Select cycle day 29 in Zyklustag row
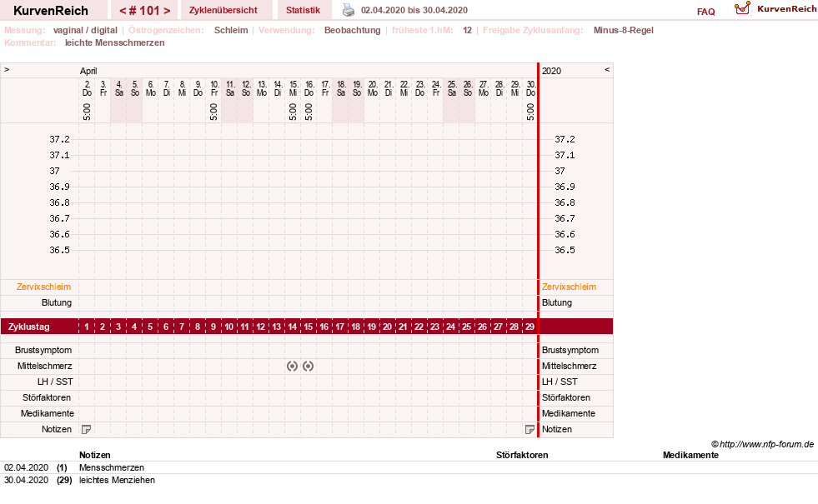 click(530, 327)
